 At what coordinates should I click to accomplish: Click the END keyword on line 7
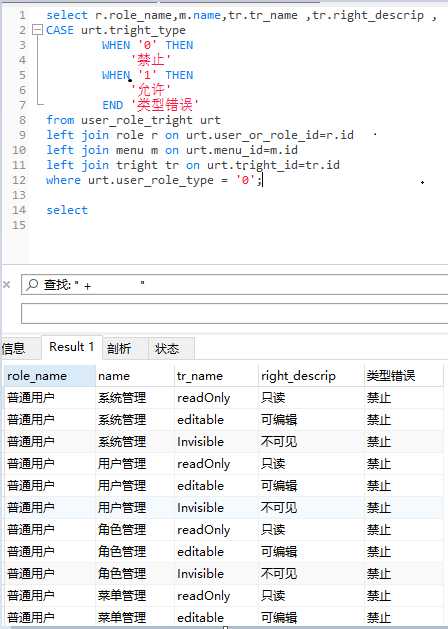coord(113,105)
